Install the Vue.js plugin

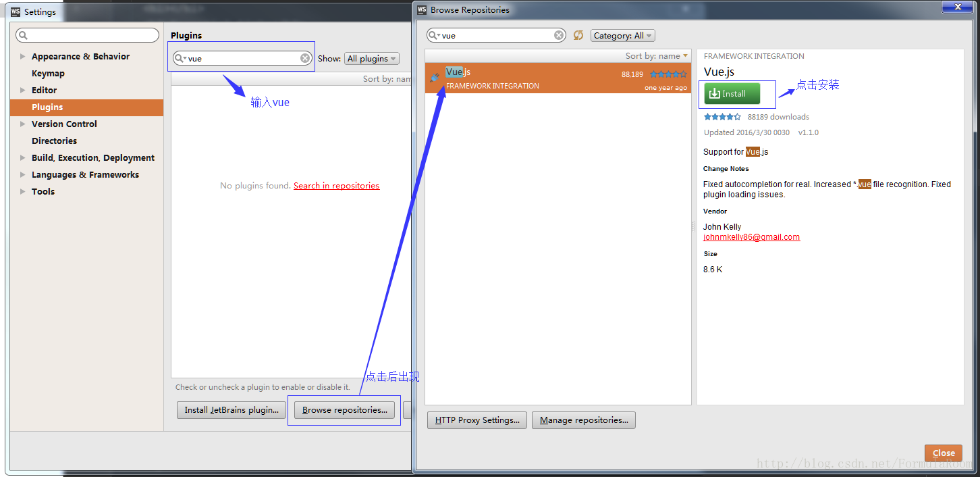click(x=732, y=94)
